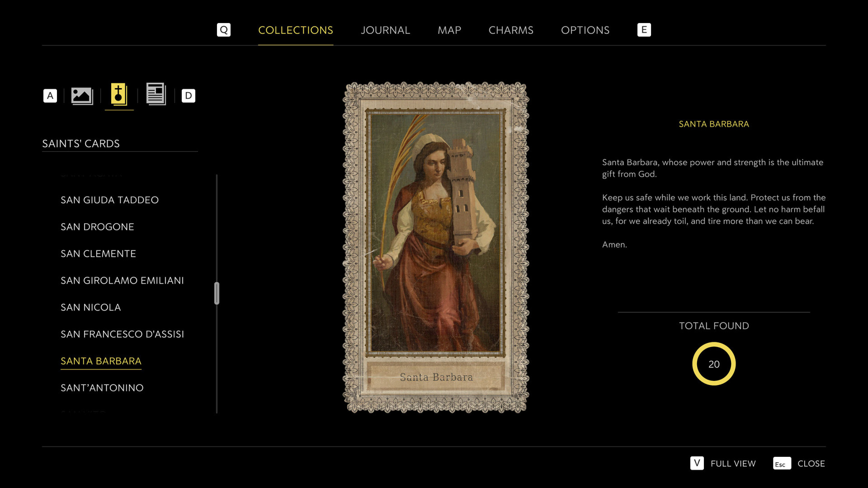
Task: Switch to the Journal tab
Action: 386,30
